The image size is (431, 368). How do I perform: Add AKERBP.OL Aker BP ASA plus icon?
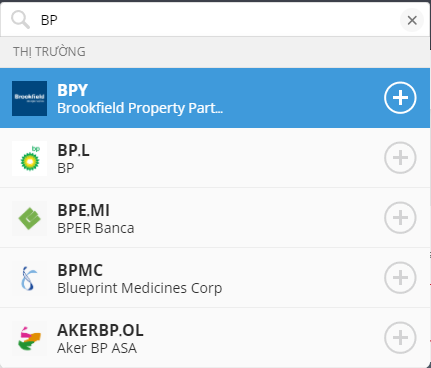pyautogui.click(x=400, y=338)
